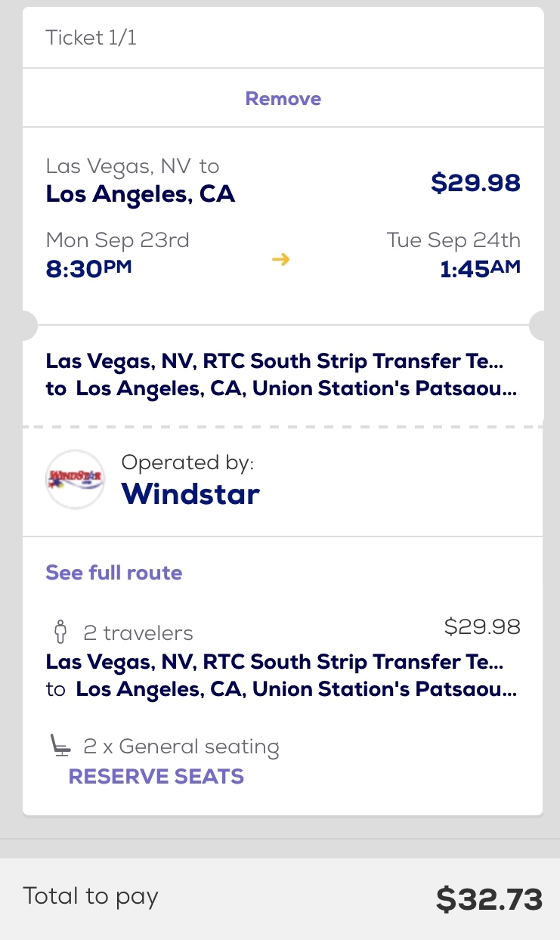Screen dimensions: 560x940
Task: Click the Tue Sep 24th arrival date
Action: point(453,240)
